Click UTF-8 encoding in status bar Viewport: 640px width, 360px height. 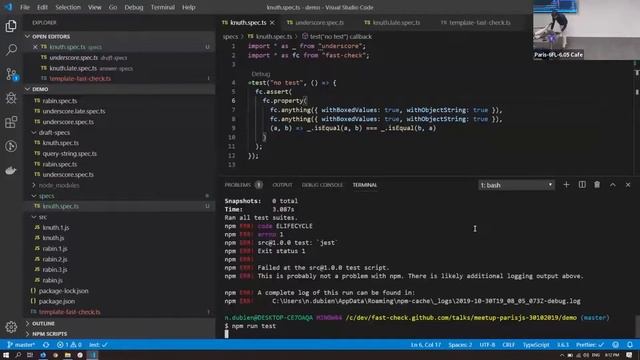[487, 345]
